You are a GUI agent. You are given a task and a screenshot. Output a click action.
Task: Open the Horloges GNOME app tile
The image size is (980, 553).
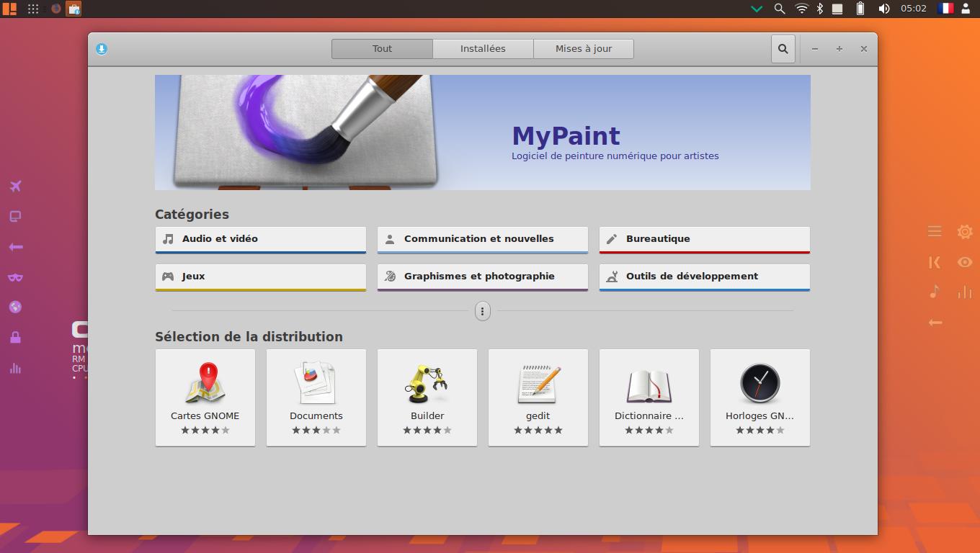(x=760, y=397)
